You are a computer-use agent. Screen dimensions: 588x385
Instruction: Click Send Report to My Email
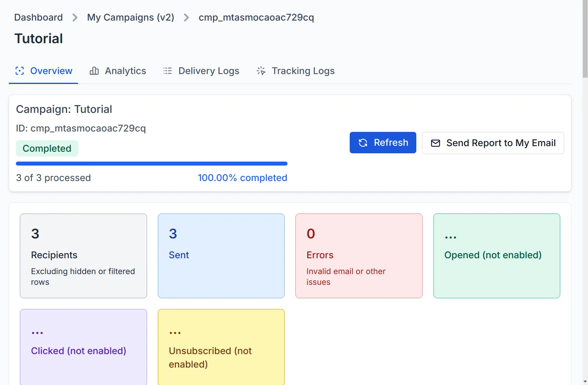pyautogui.click(x=493, y=143)
